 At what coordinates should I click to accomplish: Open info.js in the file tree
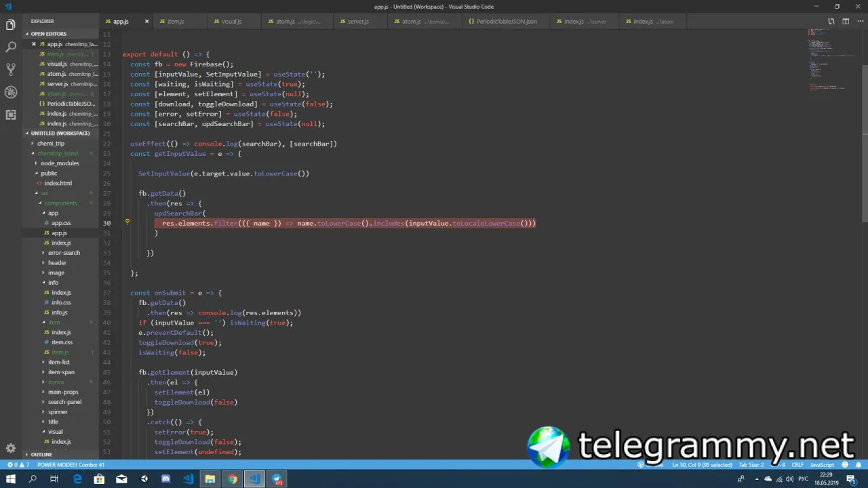click(x=60, y=312)
